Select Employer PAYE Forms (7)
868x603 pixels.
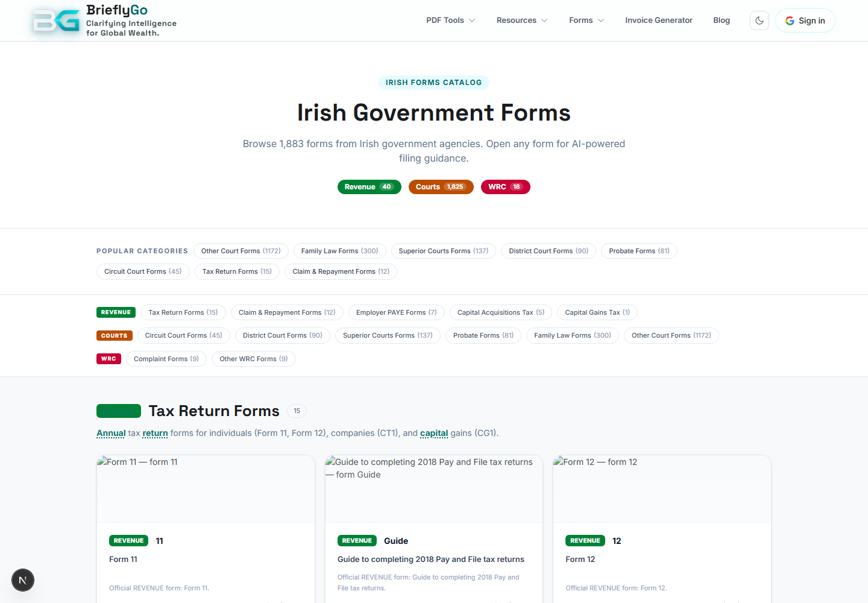397,312
